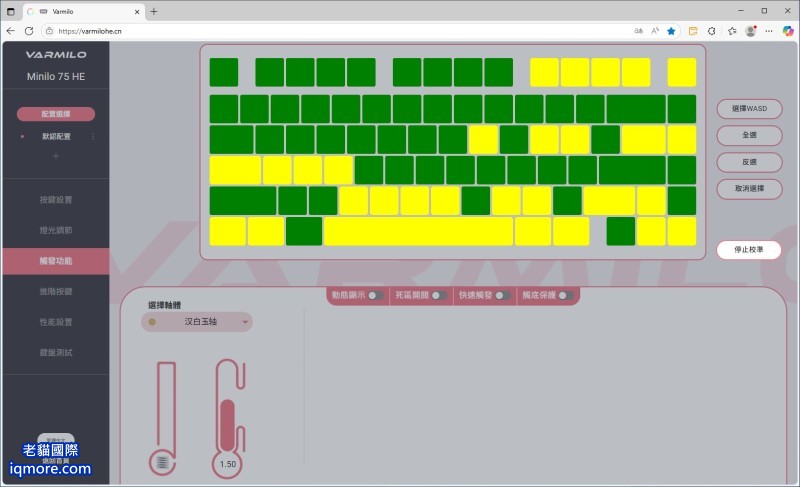The width and height of the screenshot is (800, 487).
Task: Toggle the 死區開關 switch
Action: pyautogui.click(x=439, y=295)
